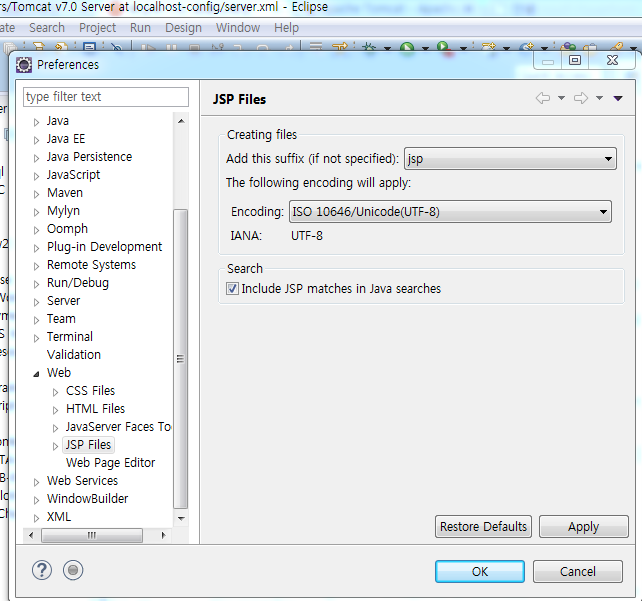Click the tree scroll up arrow
Viewport: 642px width, 601px height.
tap(181, 121)
